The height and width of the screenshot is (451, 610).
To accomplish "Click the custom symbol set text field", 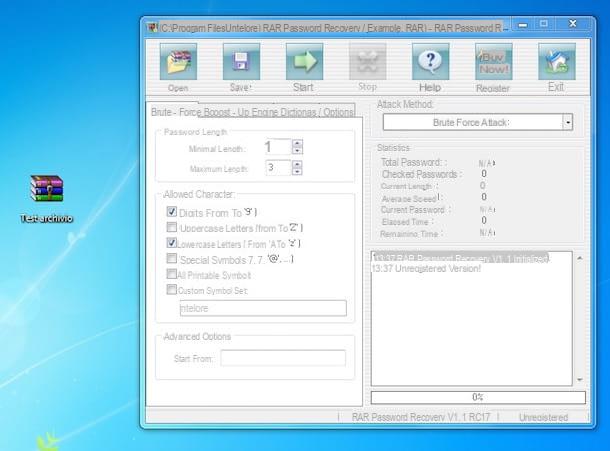I will [x=263, y=308].
